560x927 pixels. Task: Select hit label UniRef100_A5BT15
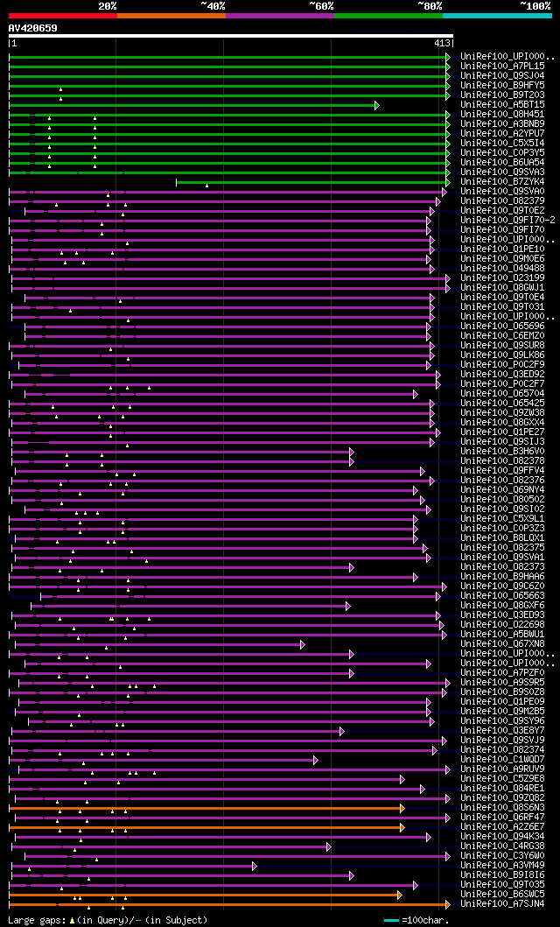pyautogui.click(x=503, y=105)
